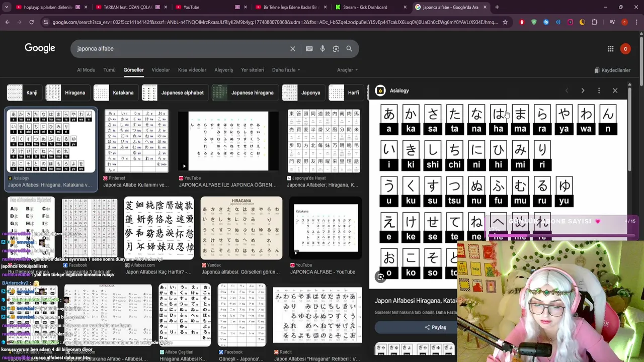
Task: Start voice search with the microphone icon
Action: [323, 49]
